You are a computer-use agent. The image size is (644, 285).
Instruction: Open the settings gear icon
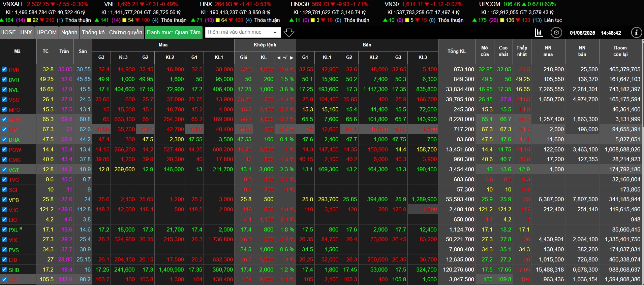[556, 33]
